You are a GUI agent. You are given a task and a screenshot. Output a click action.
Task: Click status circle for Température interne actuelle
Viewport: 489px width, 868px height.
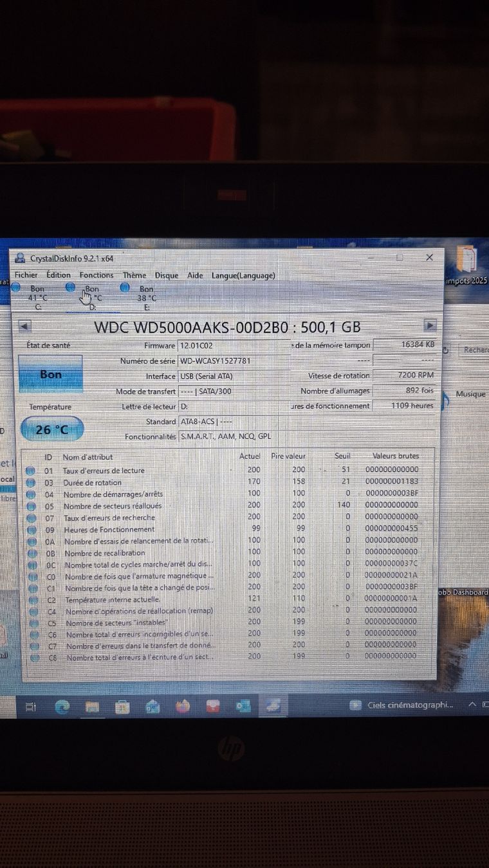pos(33,600)
